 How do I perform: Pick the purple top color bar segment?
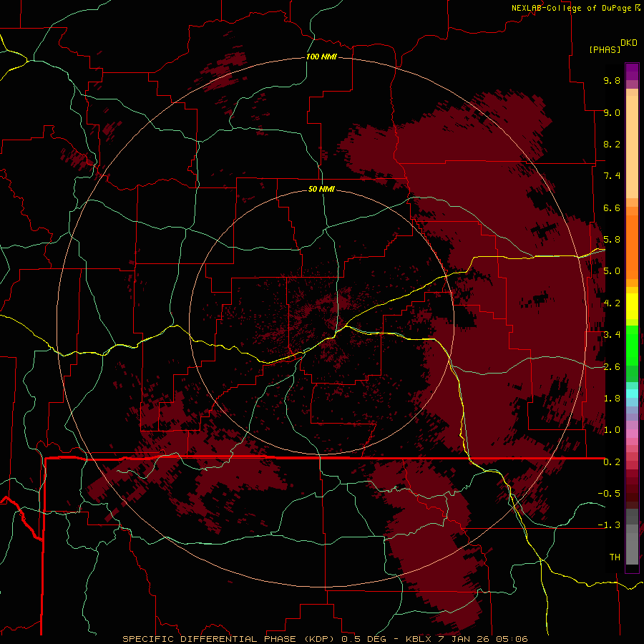point(632,72)
